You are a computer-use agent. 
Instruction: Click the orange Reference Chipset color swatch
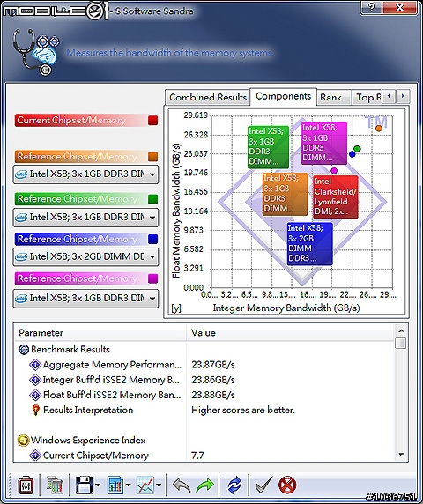tap(153, 157)
